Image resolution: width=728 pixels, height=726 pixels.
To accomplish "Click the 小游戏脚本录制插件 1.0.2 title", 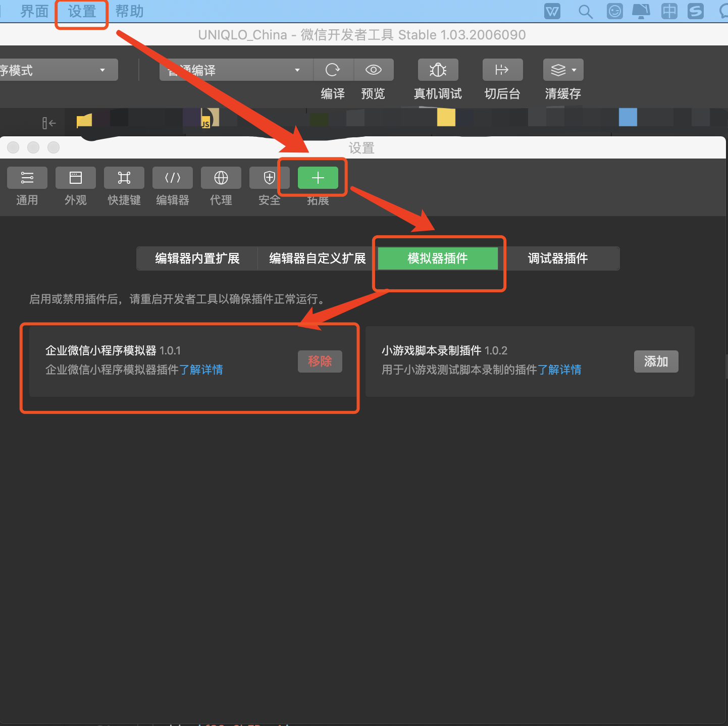I will click(444, 350).
